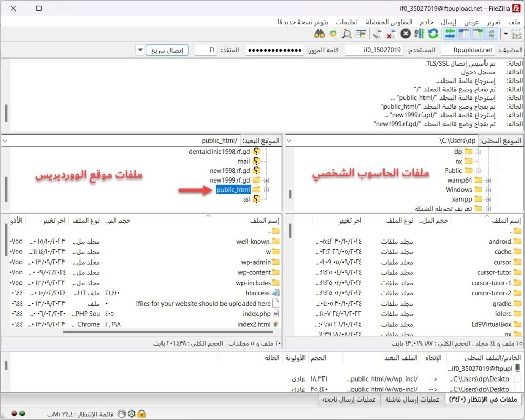Click the port field
Viewport: 525px width, 420px height.
click(206, 50)
